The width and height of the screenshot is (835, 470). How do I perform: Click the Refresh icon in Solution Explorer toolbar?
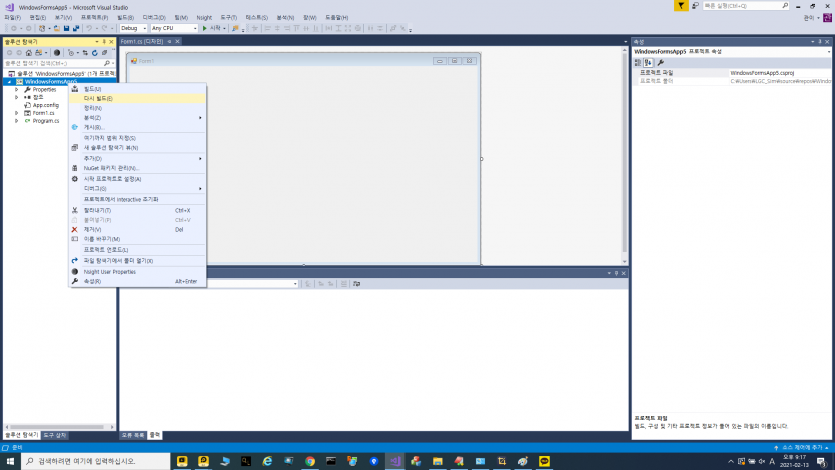pos(95,53)
